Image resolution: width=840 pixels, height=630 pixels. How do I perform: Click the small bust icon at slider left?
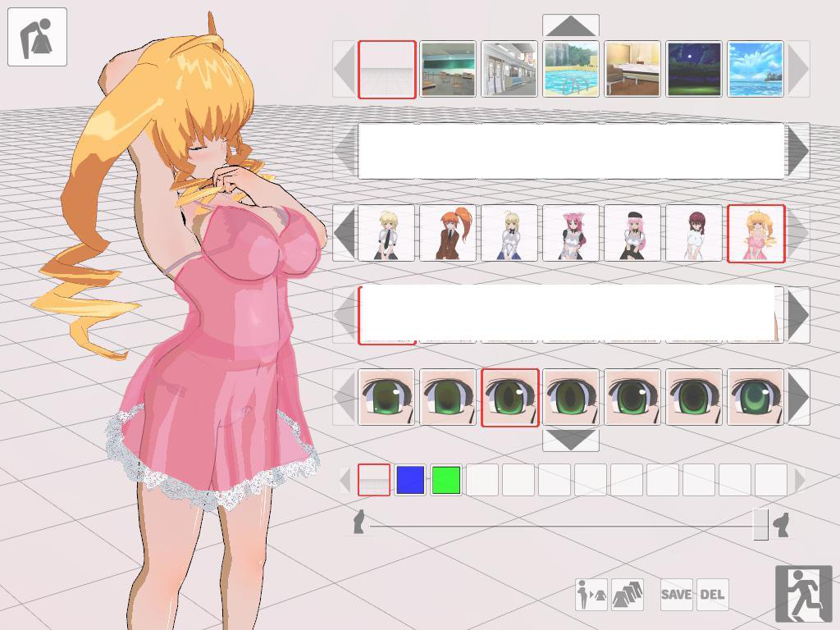359,522
